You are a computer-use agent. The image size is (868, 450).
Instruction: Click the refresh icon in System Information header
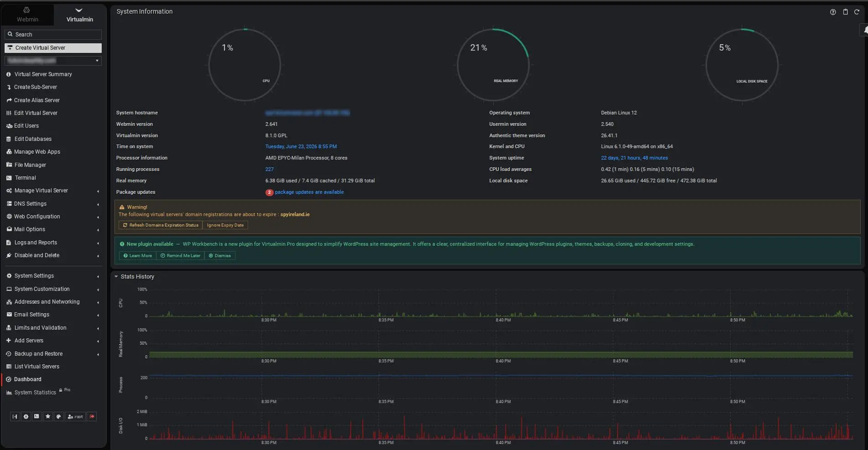click(857, 12)
